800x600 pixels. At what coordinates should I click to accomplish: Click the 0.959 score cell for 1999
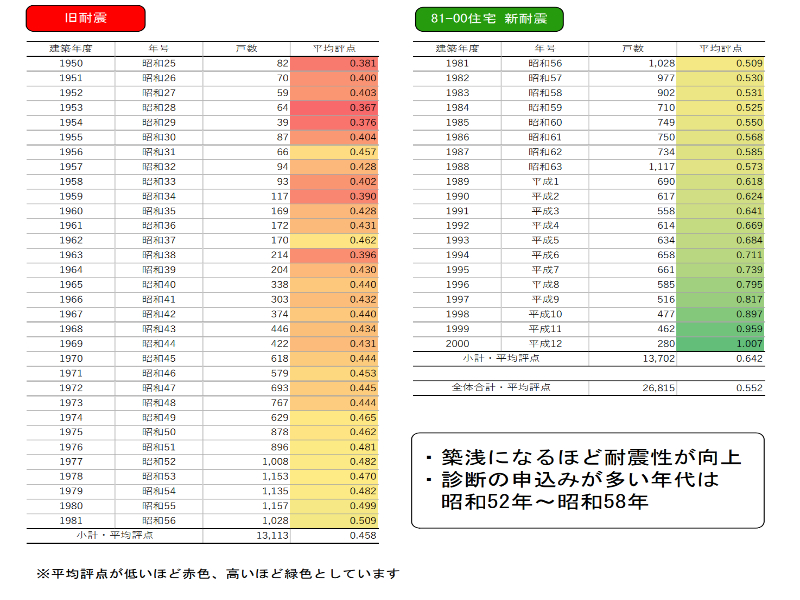point(720,328)
